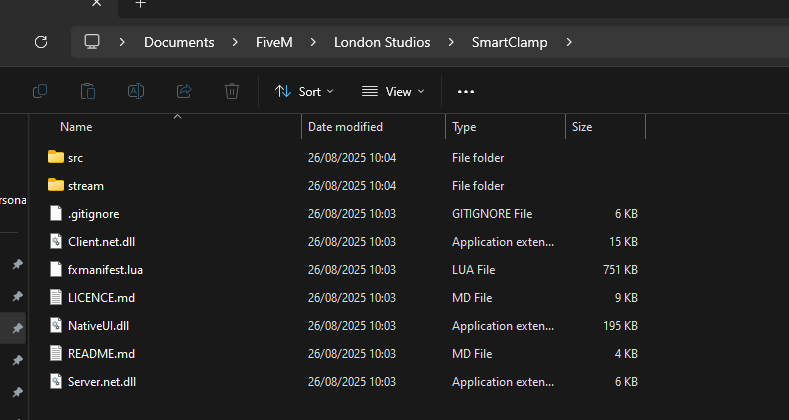This screenshot has height=420, width=789.
Task: Open the View dropdown
Action: 393,91
